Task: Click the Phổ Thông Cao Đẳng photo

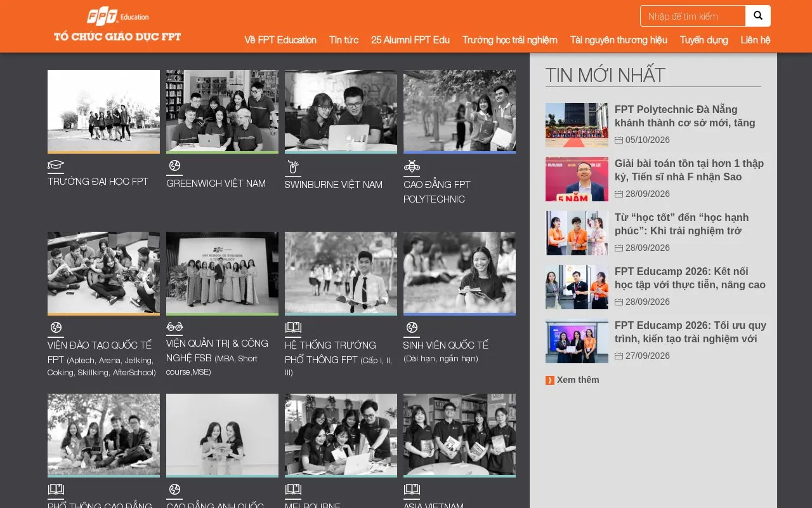Action: click(x=103, y=436)
